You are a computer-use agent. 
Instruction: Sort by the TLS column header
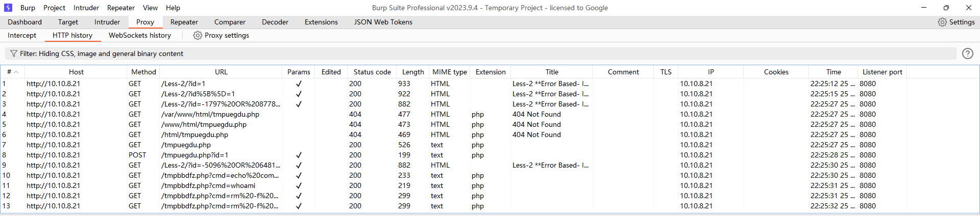(666, 72)
